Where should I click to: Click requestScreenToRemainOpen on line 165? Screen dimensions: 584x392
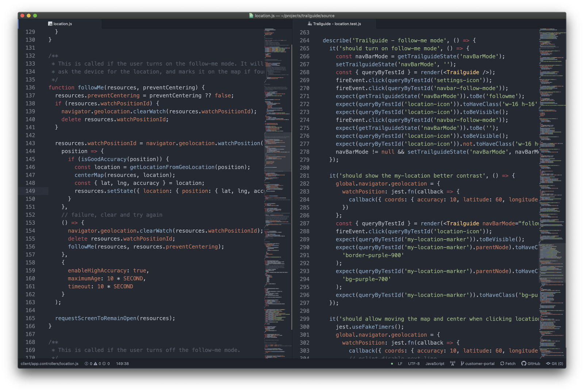pyautogui.click(x=96, y=318)
